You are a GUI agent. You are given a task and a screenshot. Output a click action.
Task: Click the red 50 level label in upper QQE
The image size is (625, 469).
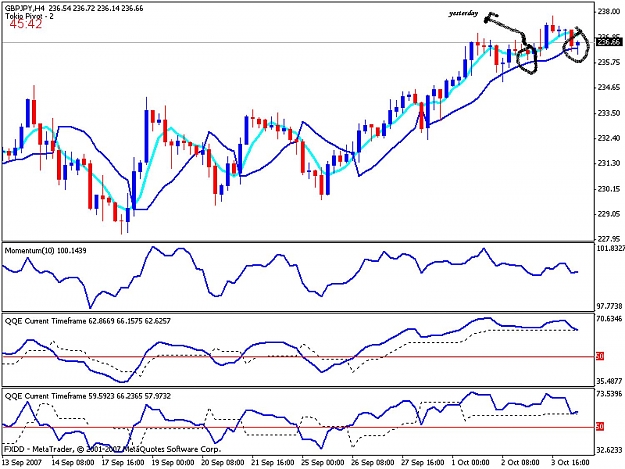tap(600, 356)
